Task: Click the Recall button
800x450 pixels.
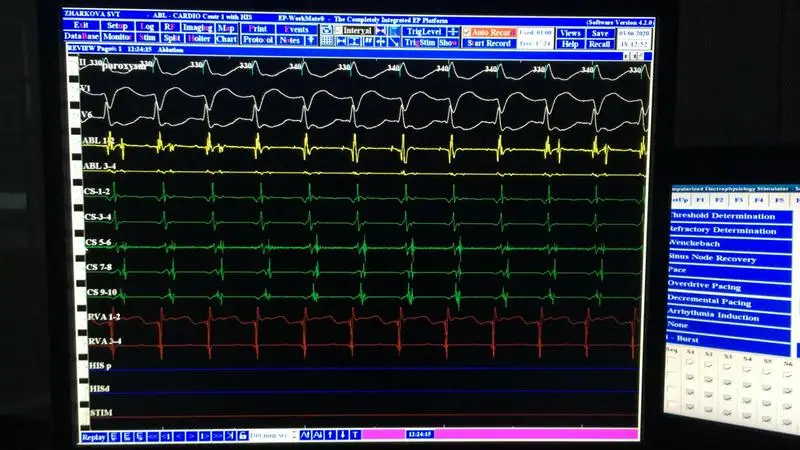Action: (599, 43)
